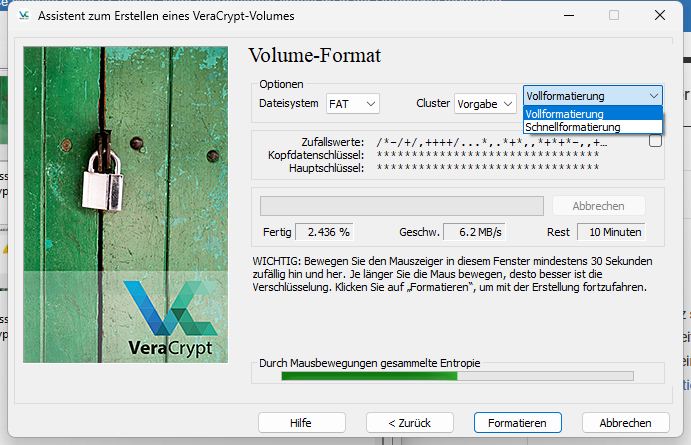Click the Zufallswerte random pool text
Image resolution: width=691 pixels, height=445 pixels.
[x=492, y=142]
